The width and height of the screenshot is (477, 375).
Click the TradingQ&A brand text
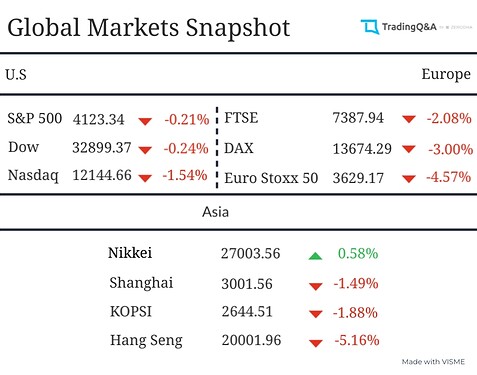tap(409, 27)
